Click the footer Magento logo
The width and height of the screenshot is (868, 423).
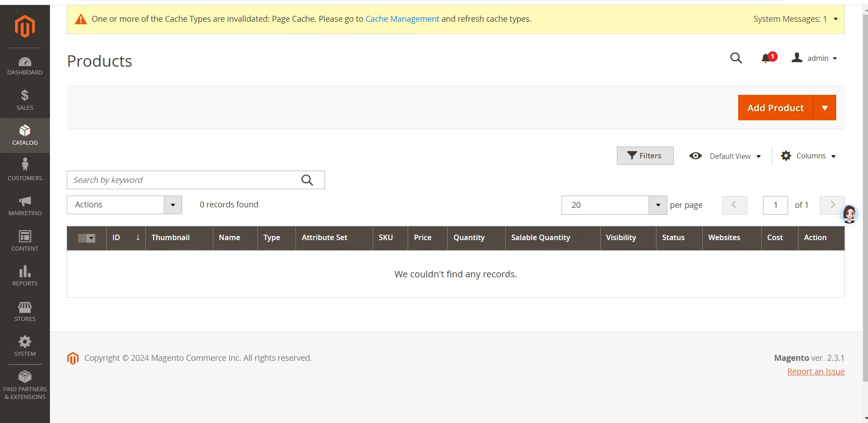tap(73, 358)
